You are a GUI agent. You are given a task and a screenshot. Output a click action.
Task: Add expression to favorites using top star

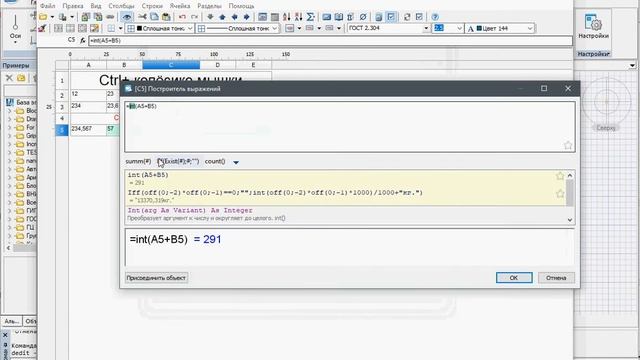click(568, 145)
